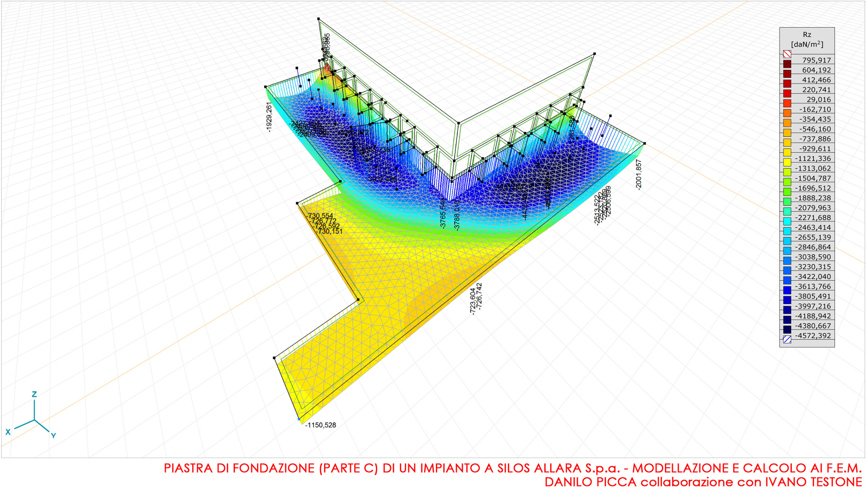
Task: Select legend value -1888,238
Action: pyautogui.click(x=813, y=198)
